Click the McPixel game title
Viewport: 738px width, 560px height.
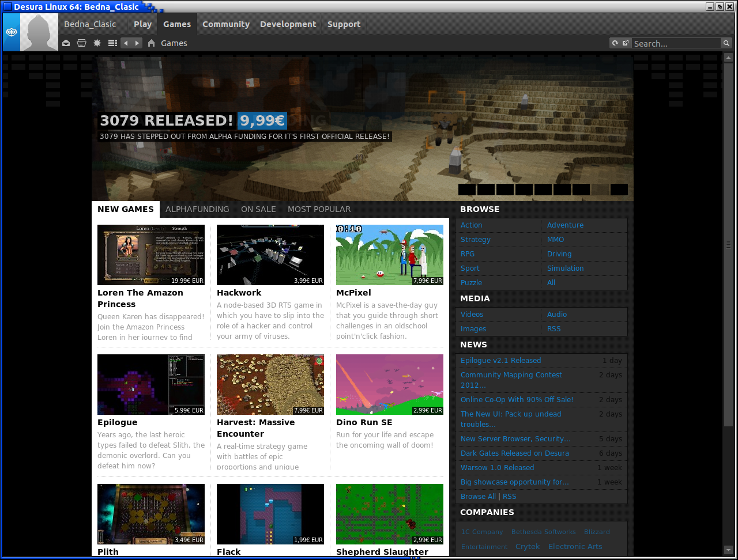coord(353,293)
